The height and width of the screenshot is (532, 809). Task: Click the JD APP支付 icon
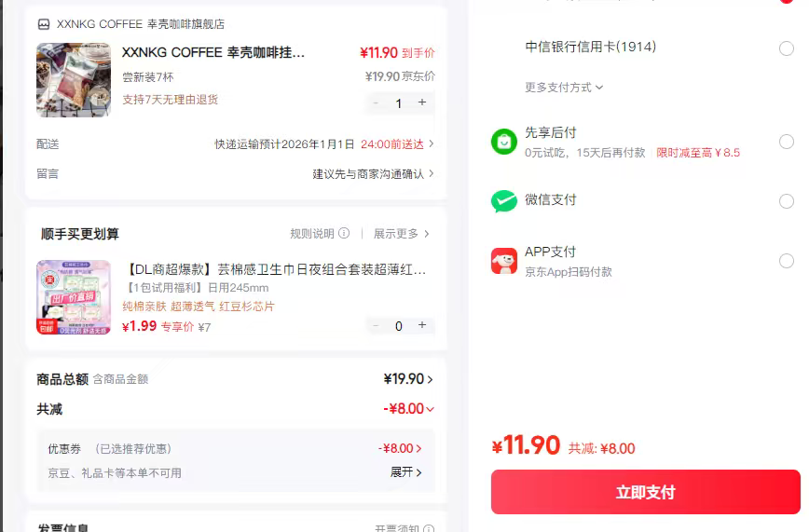504,260
